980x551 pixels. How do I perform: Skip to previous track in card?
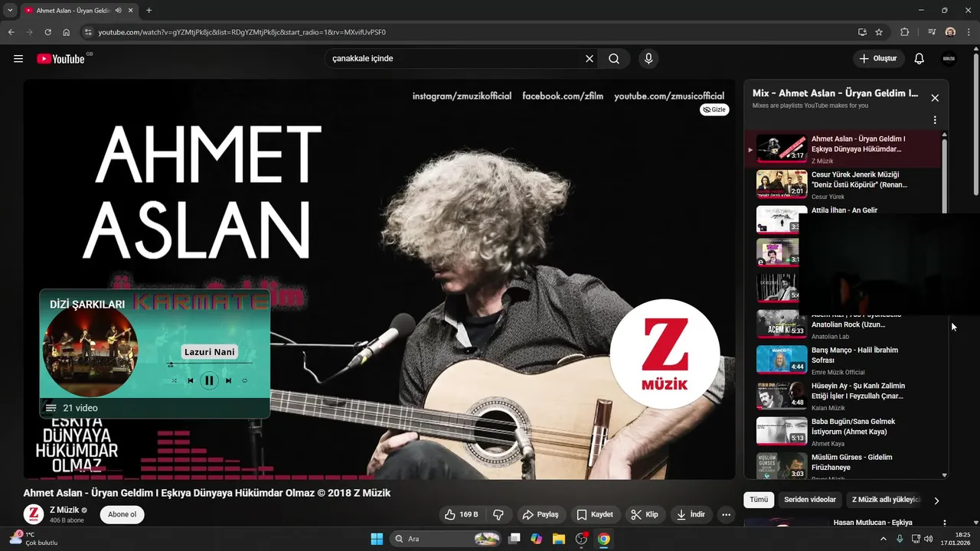(x=191, y=380)
